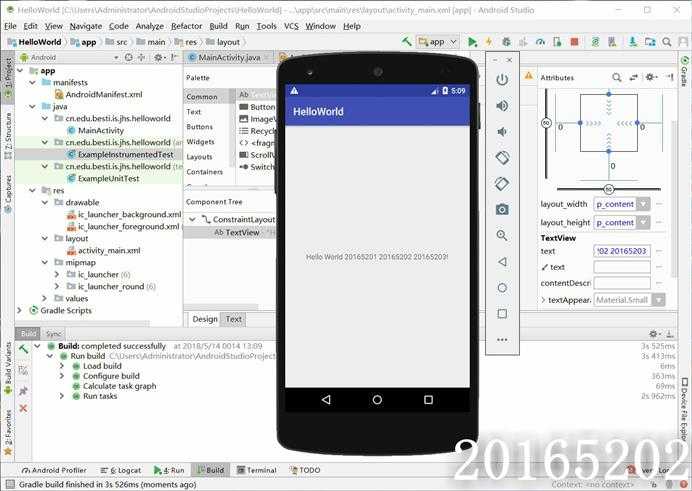The height and width of the screenshot is (491, 692).
Task: Select the Buttons palette category
Action: (x=199, y=127)
